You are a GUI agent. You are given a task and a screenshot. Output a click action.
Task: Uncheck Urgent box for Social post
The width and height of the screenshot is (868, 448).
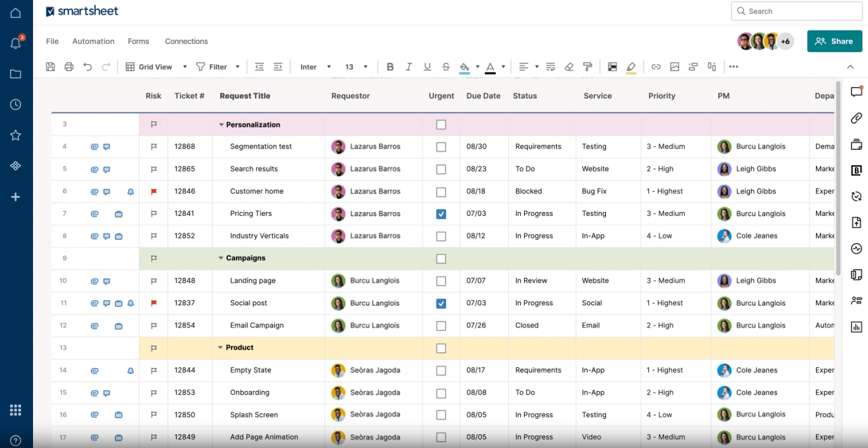click(441, 303)
